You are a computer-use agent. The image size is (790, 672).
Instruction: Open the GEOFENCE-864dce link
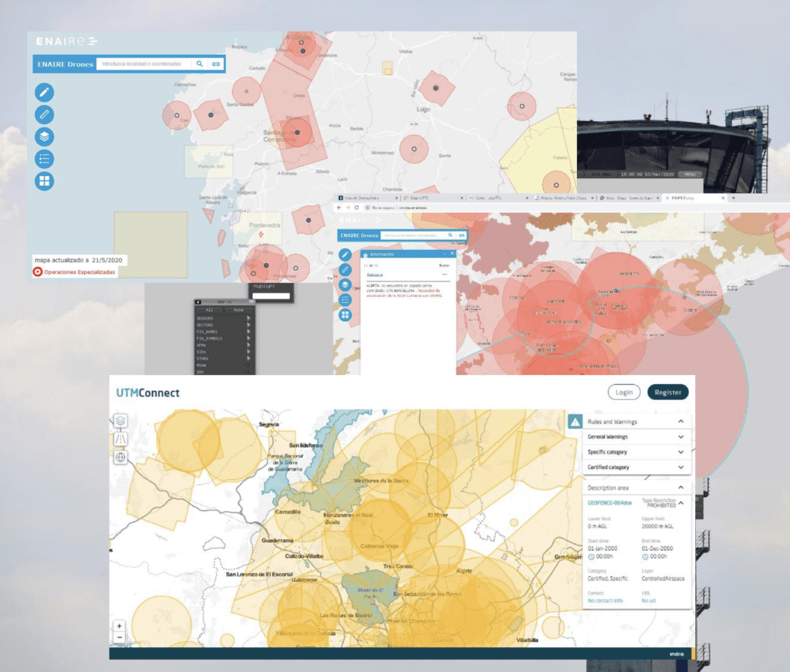(609, 503)
